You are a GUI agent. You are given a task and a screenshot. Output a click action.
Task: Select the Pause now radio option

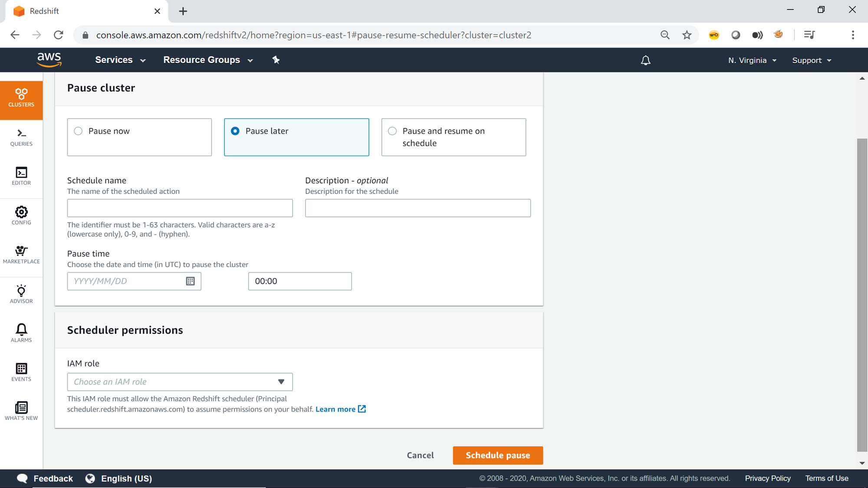pos(78,131)
